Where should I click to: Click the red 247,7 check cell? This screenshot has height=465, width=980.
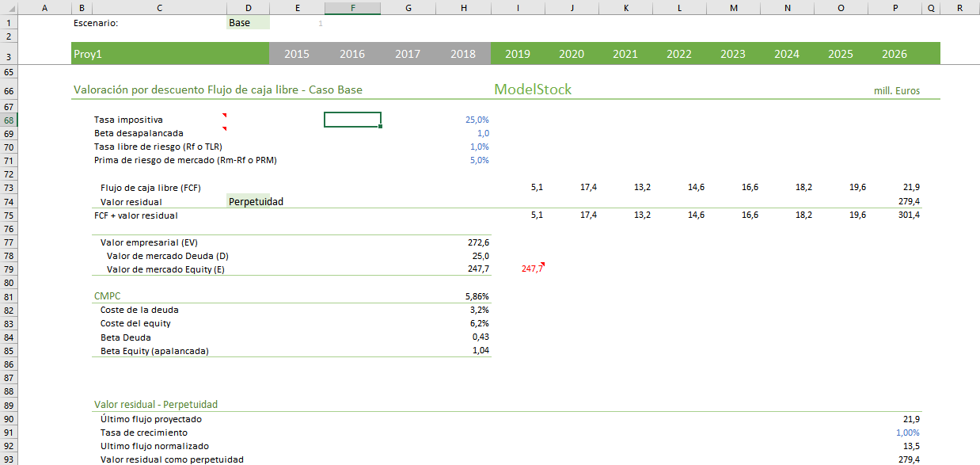[532, 269]
